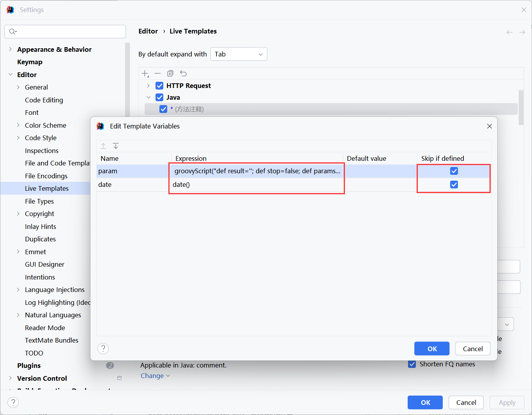Collapse the Editor settings node

(11, 74)
